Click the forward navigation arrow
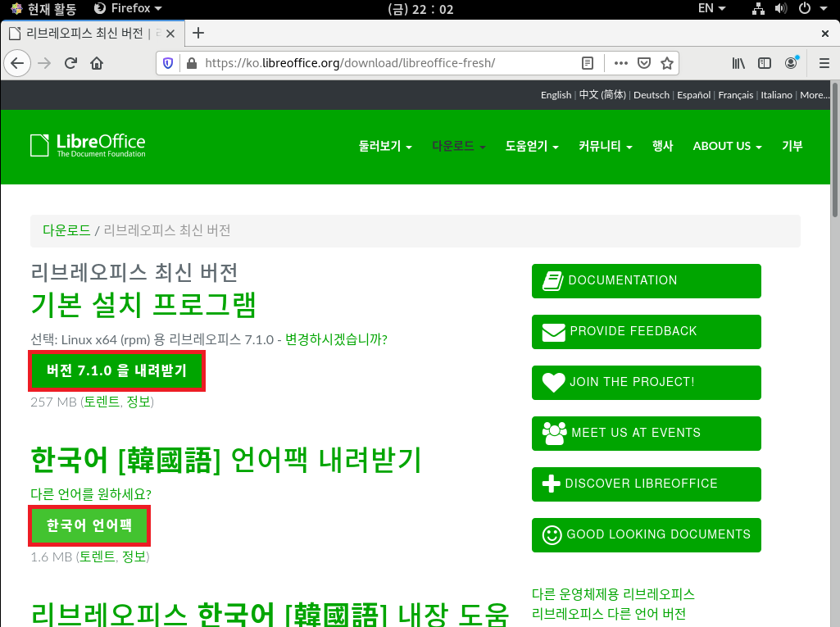The height and width of the screenshot is (627, 840). (44, 63)
